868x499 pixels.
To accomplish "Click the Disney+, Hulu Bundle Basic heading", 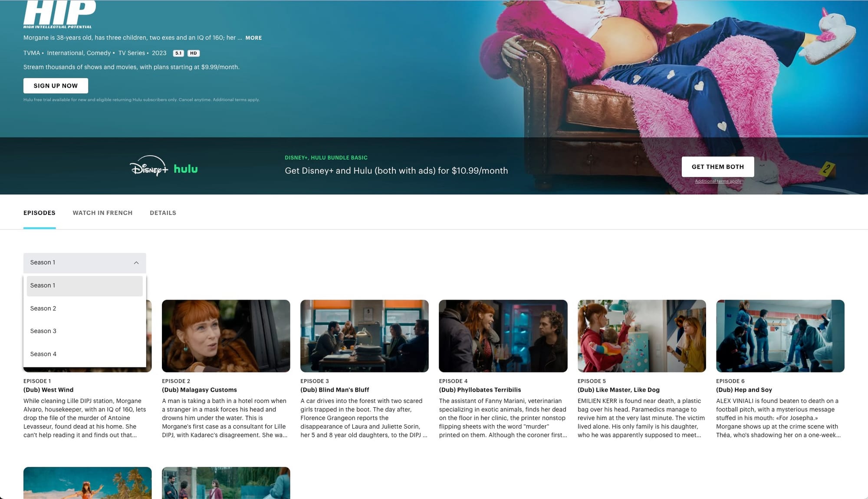I will pyautogui.click(x=326, y=158).
